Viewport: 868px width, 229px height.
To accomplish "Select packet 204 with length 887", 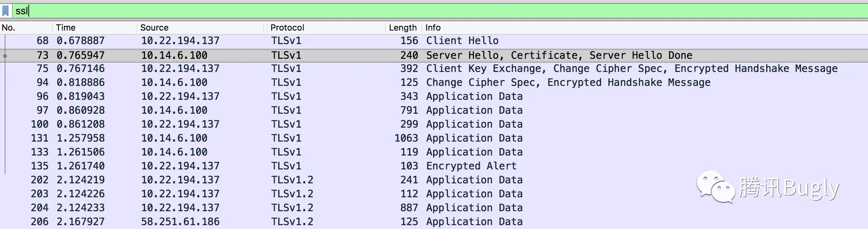I will click(x=434, y=208).
